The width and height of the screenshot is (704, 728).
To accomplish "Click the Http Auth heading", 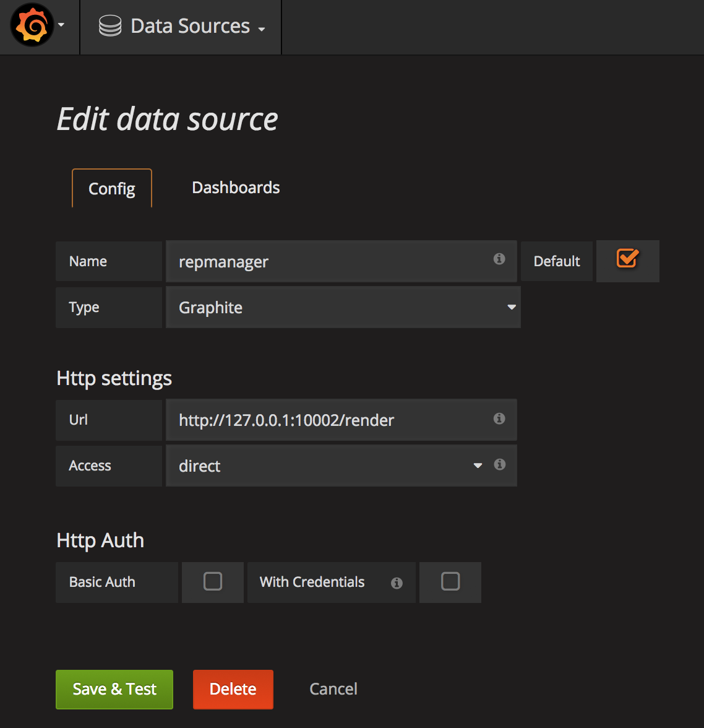I will coord(100,540).
